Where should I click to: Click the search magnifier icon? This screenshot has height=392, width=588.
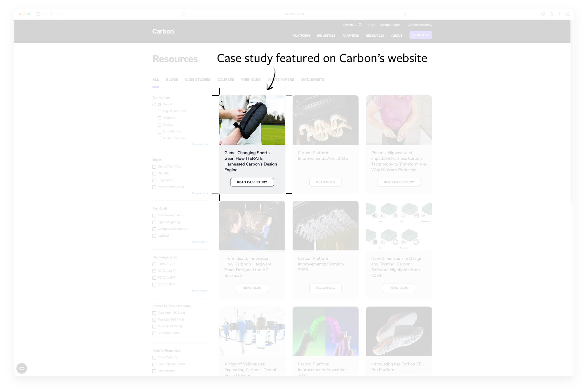(360, 25)
